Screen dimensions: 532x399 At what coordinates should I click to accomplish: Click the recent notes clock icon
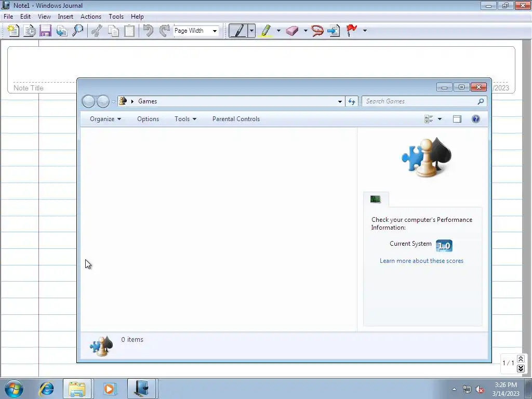30,31
